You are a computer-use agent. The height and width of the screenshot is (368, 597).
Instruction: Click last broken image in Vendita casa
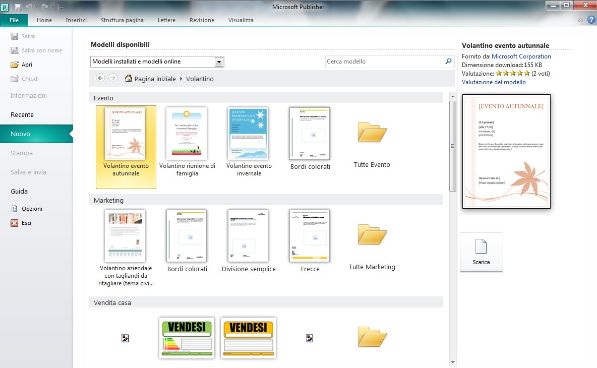tap(309, 338)
